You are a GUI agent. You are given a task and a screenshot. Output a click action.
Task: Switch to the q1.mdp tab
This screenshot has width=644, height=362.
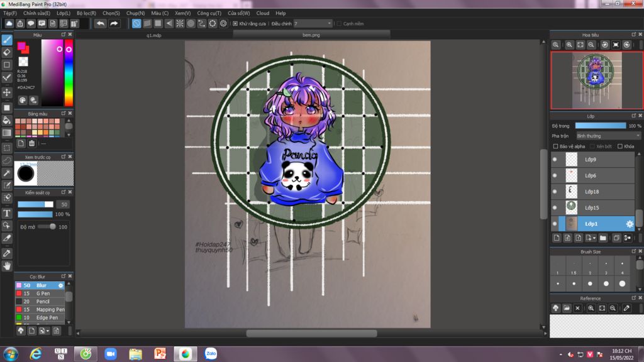click(154, 35)
